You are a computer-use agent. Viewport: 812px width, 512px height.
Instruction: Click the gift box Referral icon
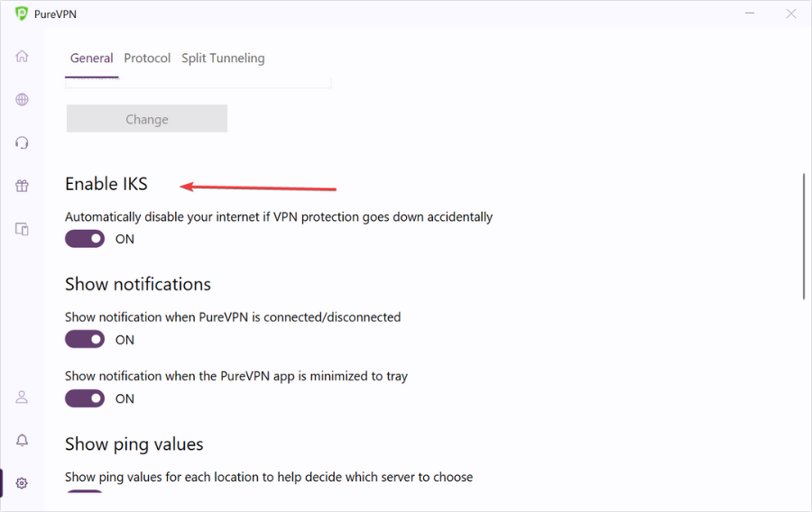(22, 186)
